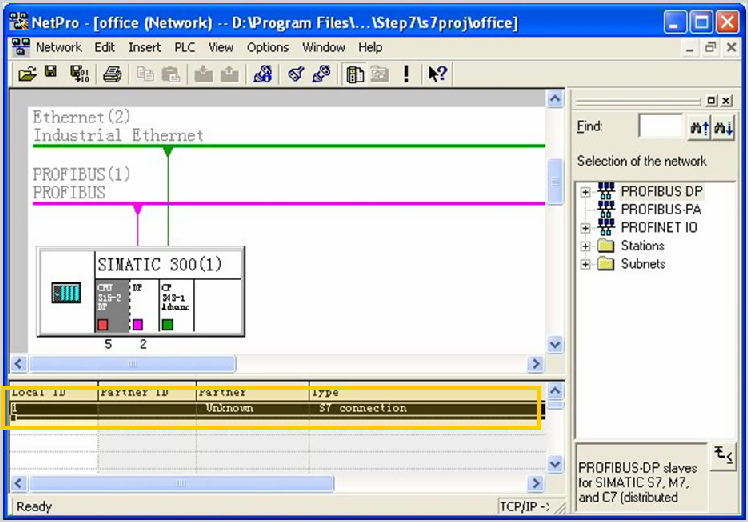Click into the Find text field
This screenshot has height=522, width=748.
[661, 126]
